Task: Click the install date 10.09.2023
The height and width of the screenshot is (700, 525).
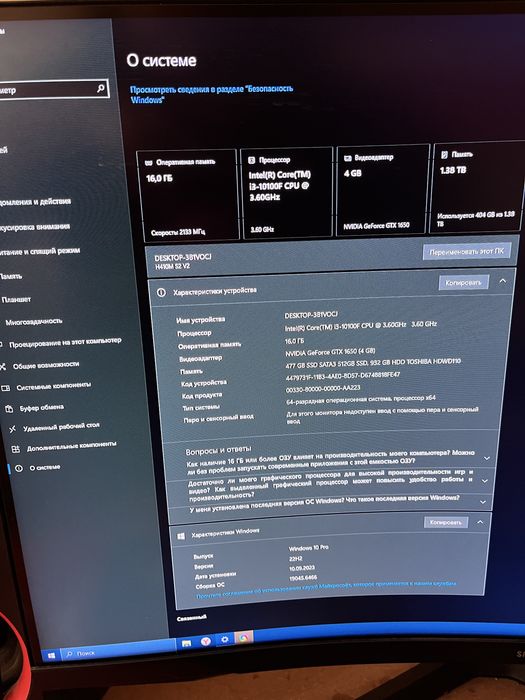Action: [302, 568]
